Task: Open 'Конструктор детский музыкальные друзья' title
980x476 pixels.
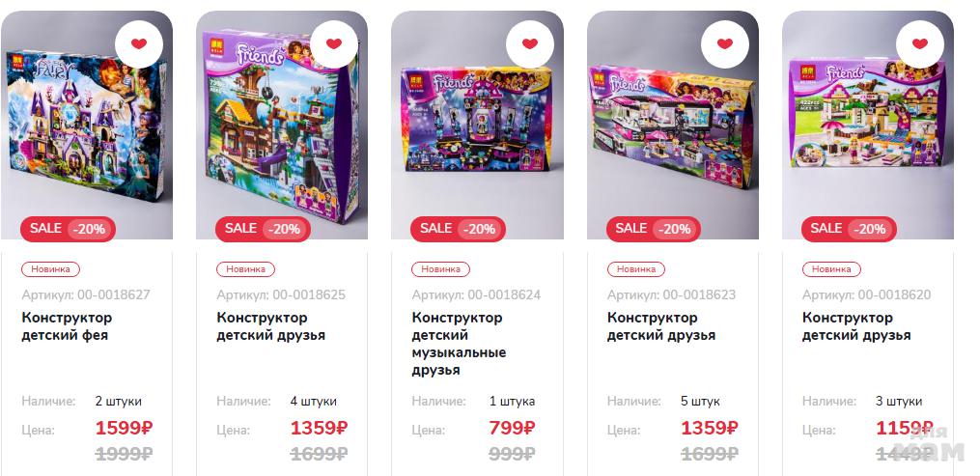Action: (459, 344)
